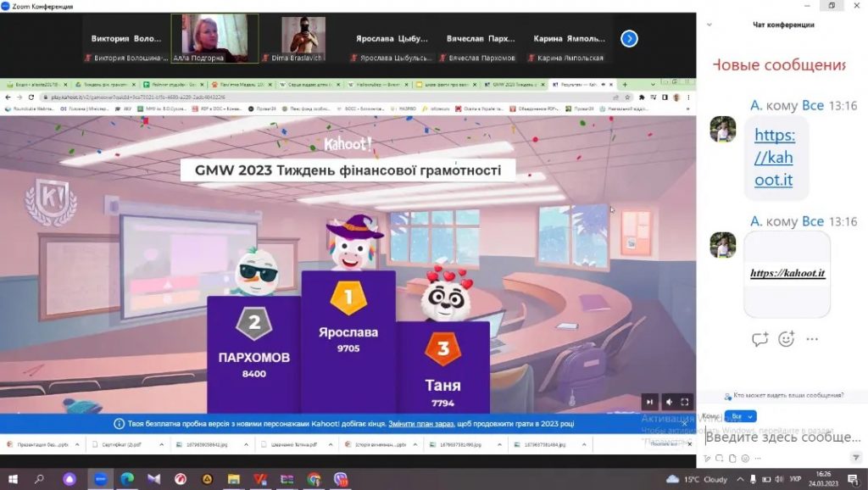The height and width of the screenshot is (490, 868).
Task: Click the Kahoot skip-forward control
Action: pyautogui.click(x=649, y=402)
